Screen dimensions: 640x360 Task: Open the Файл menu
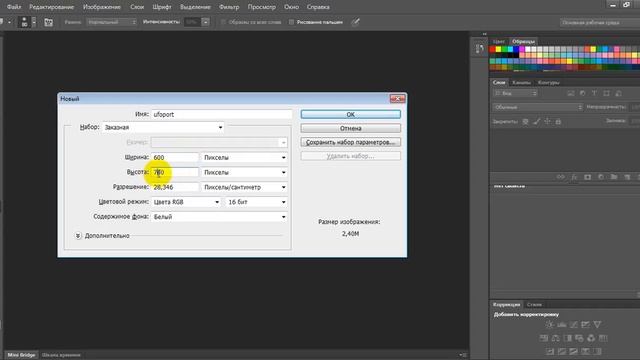(x=14, y=7)
